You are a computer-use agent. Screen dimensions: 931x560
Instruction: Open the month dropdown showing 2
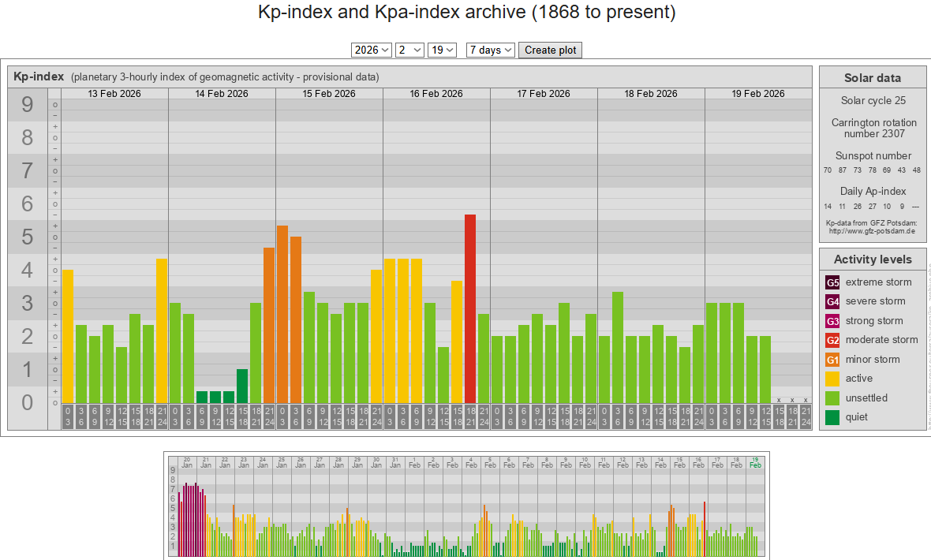409,50
